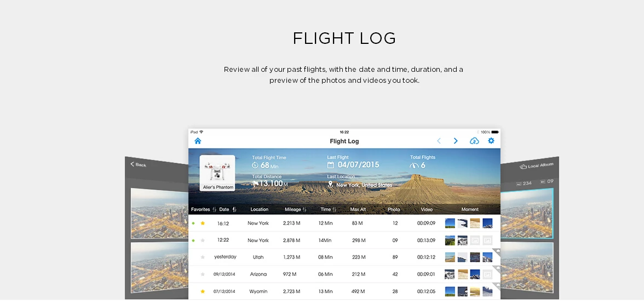Open first moment thumbnail of the Arizona flight
Image resolution: width=644 pixels, height=301 pixels.
[x=450, y=274]
